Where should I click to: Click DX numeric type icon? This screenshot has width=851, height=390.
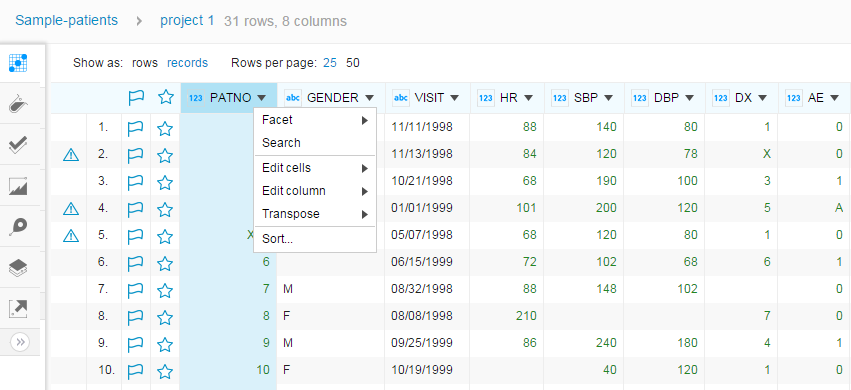721,98
